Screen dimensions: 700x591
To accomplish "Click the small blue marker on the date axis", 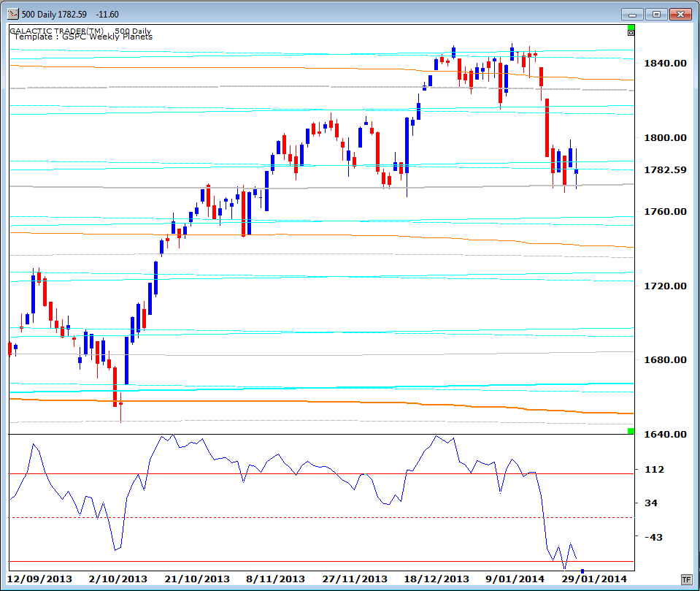I will pos(582,571).
